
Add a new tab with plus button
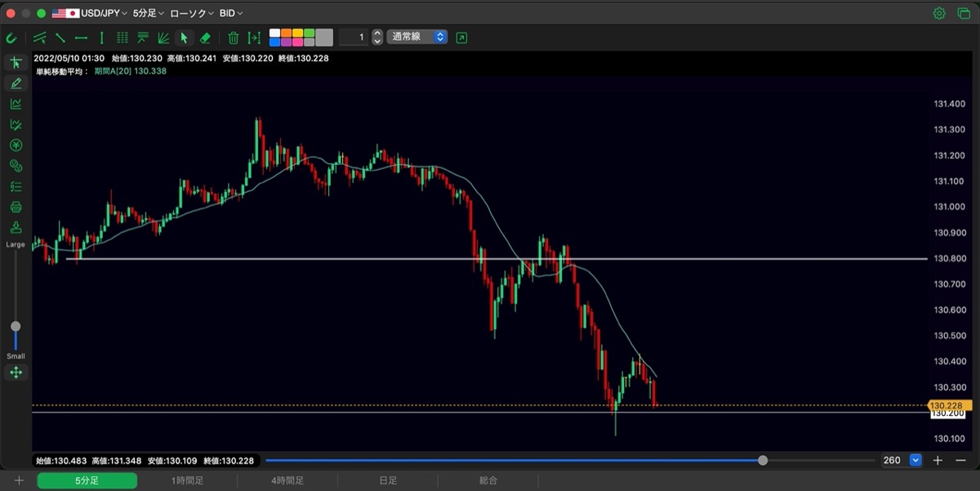coord(19,481)
